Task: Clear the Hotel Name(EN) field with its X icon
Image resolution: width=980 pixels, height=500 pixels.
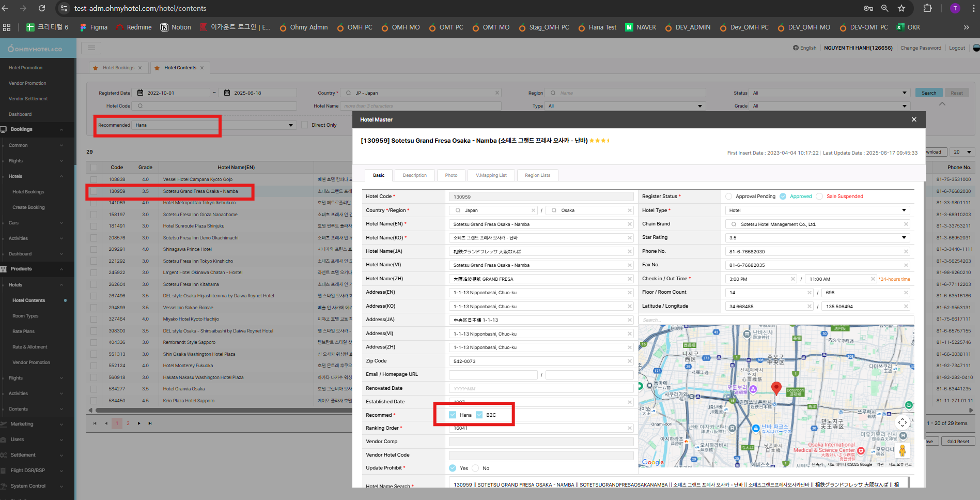Action: coord(630,224)
